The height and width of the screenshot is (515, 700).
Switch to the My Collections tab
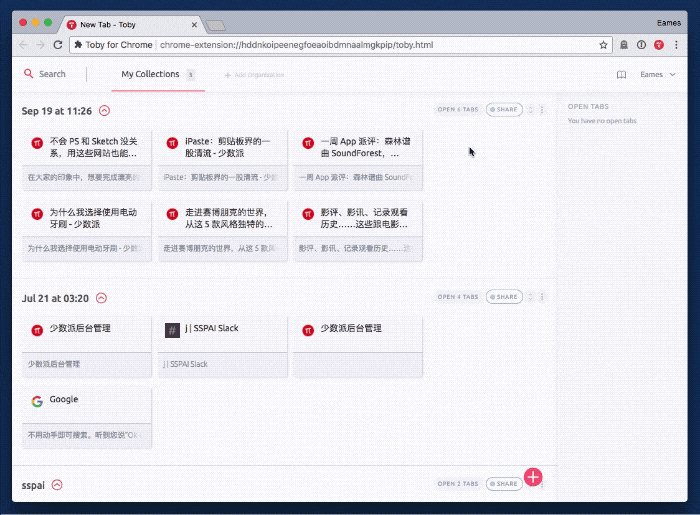[150, 74]
